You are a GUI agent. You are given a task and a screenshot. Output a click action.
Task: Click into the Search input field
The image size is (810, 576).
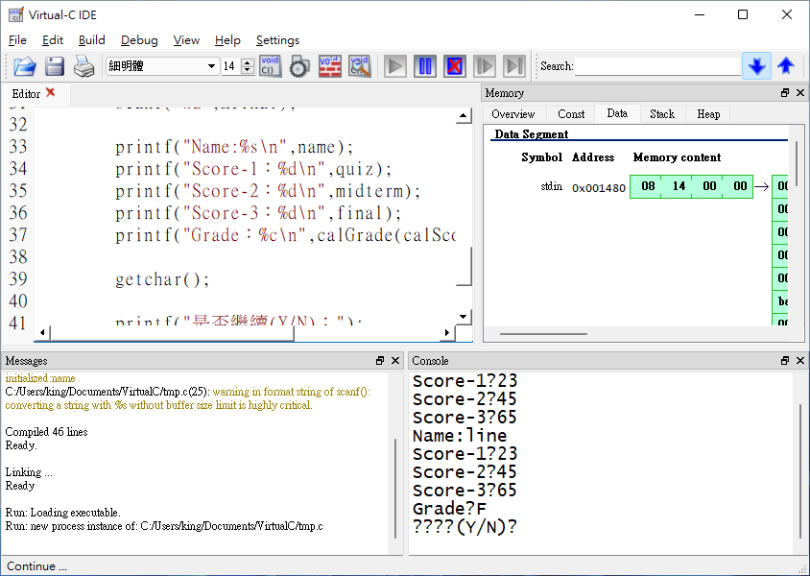[657, 67]
